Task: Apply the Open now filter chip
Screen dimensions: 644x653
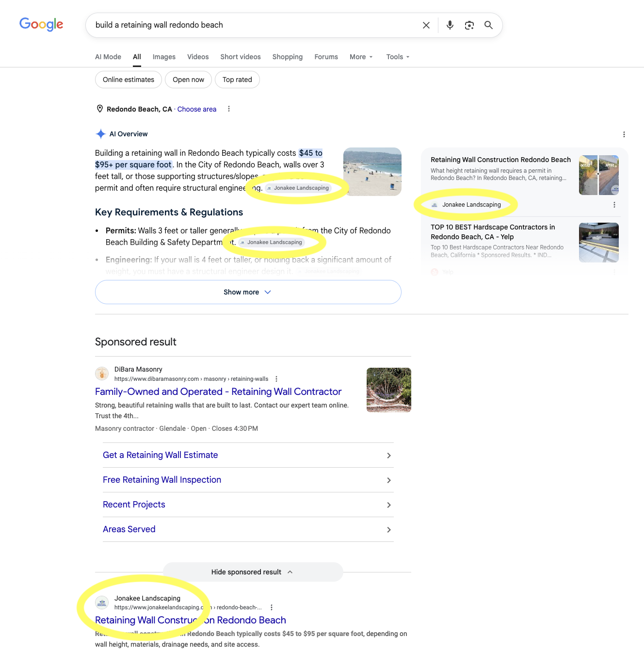Action: [188, 80]
